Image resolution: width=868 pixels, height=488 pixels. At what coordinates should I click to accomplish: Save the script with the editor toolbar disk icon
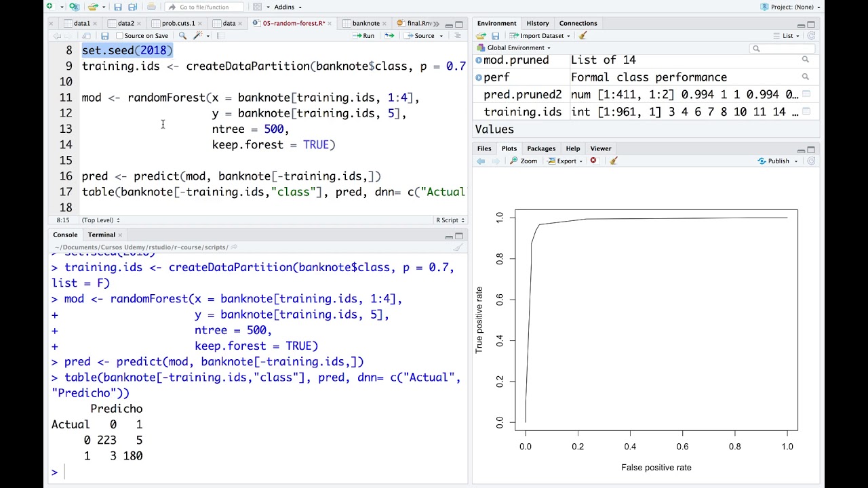point(104,36)
